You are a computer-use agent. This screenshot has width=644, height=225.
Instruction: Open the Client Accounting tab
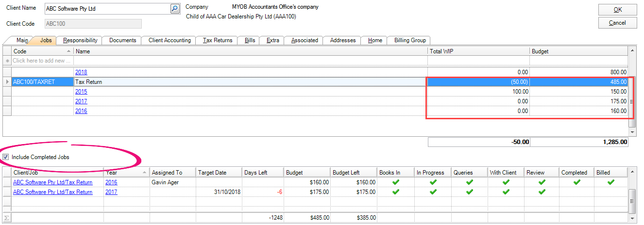(x=169, y=40)
